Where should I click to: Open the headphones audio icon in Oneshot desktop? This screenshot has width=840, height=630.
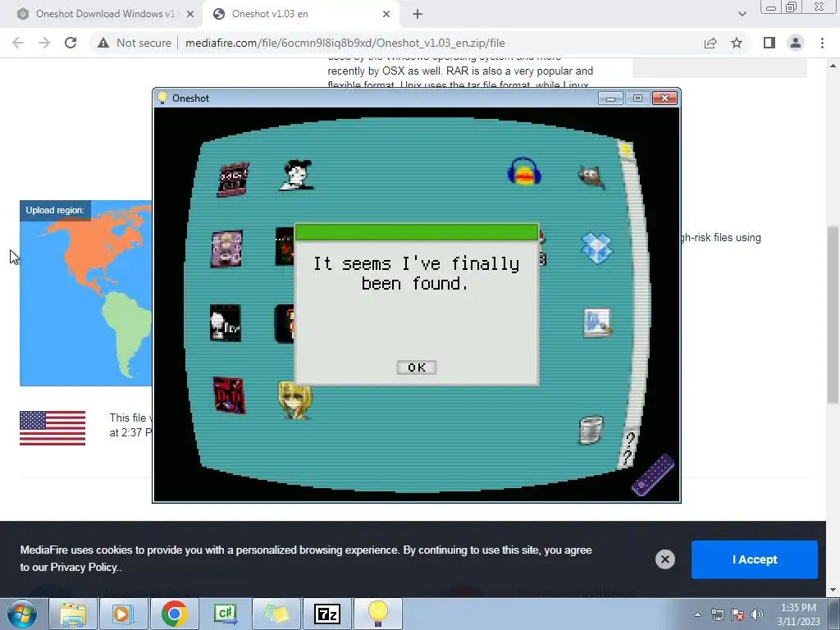(x=524, y=172)
